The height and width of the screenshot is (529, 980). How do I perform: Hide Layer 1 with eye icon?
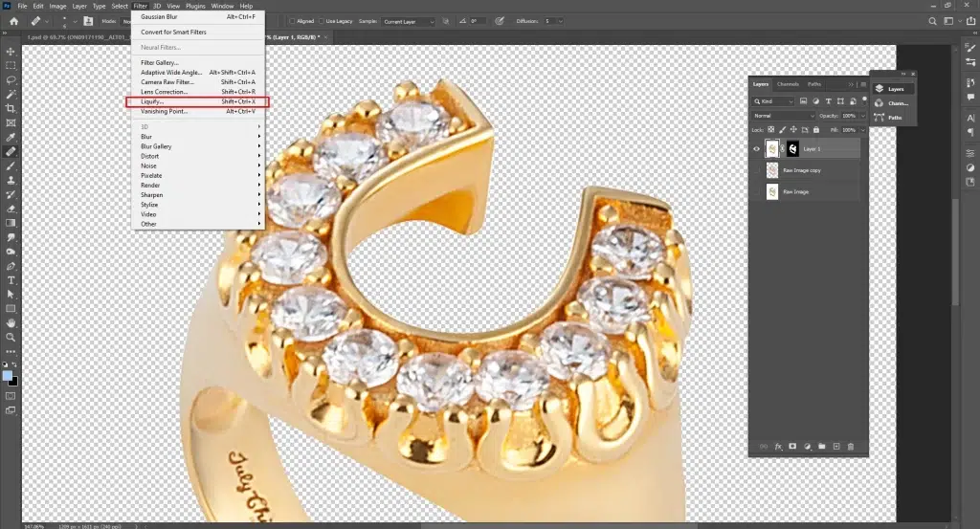[x=756, y=148]
